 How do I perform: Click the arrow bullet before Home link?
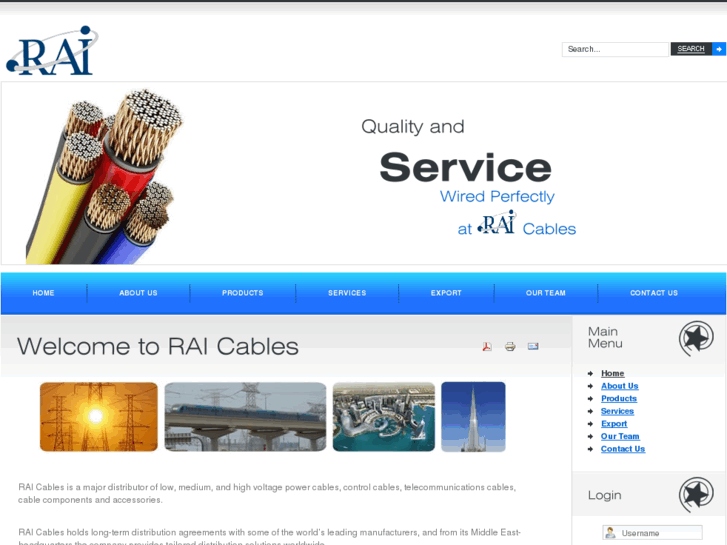click(590, 373)
